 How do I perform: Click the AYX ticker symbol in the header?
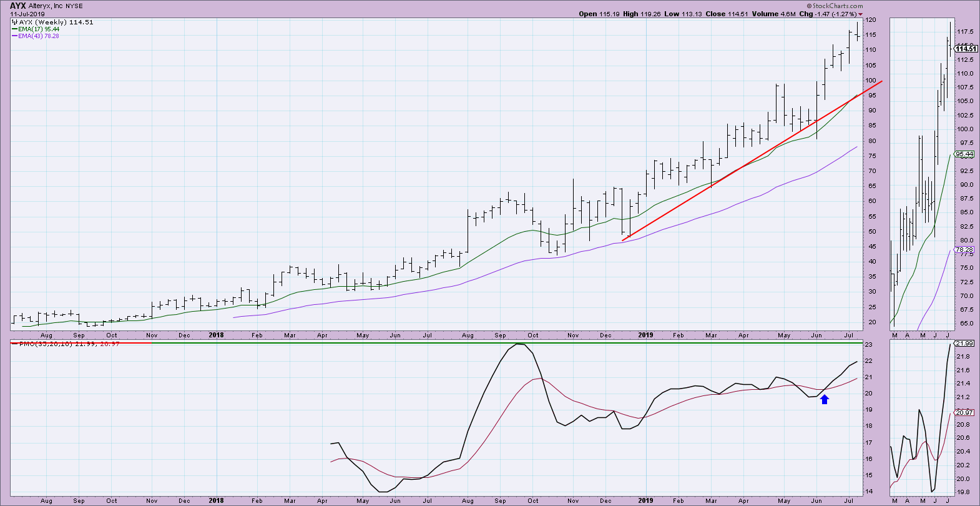pyautogui.click(x=18, y=6)
